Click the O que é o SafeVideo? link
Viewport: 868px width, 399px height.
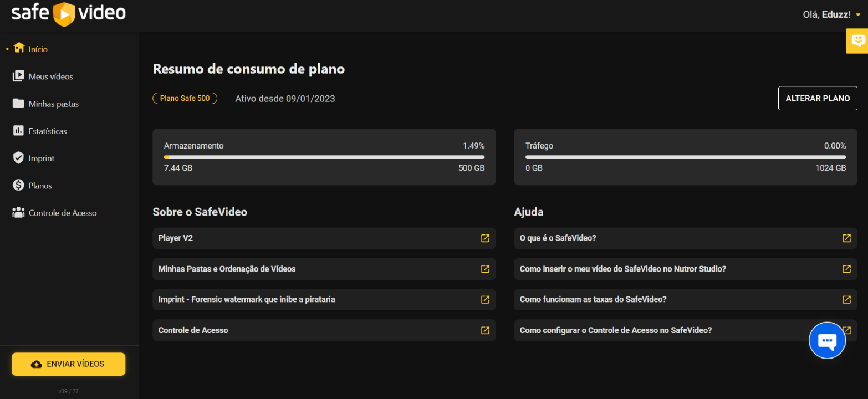click(x=558, y=238)
